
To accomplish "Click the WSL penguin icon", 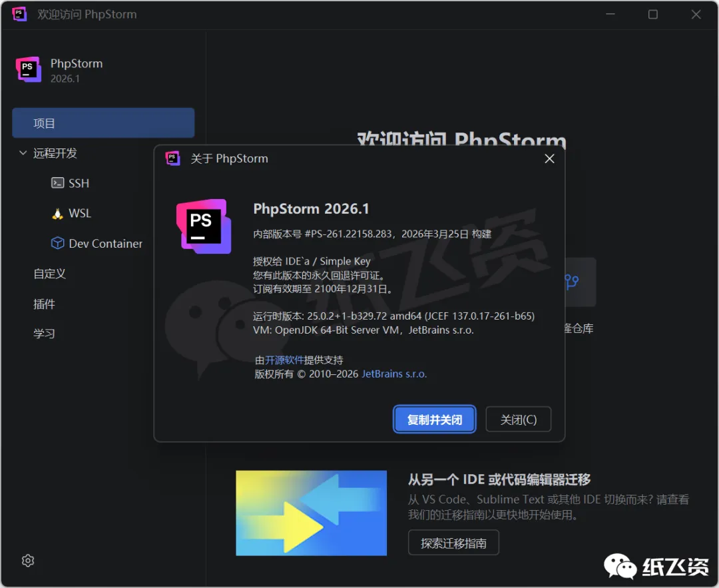I will 57,214.
